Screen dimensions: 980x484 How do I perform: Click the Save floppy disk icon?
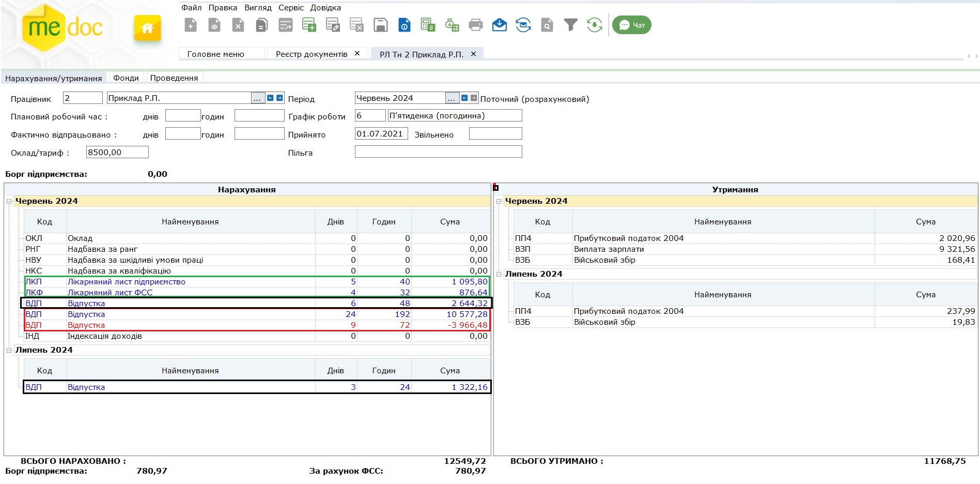coord(380,25)
